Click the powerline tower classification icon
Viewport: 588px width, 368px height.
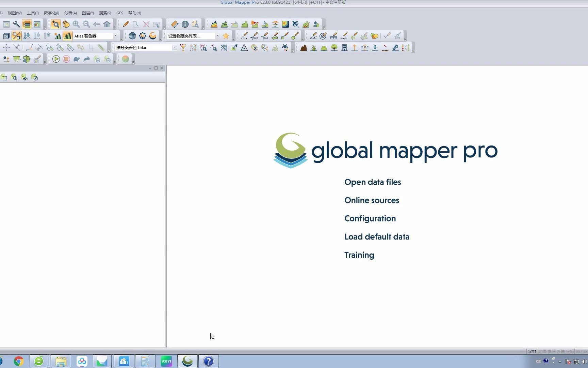(x=365, y=48)
